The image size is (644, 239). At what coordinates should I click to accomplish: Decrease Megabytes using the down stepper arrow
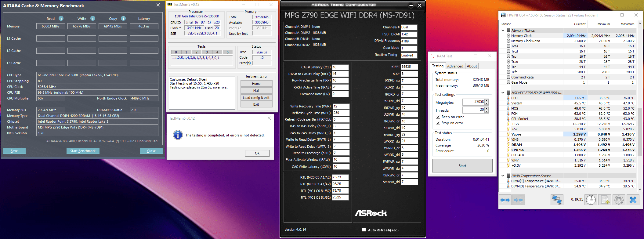coord(487,103)
